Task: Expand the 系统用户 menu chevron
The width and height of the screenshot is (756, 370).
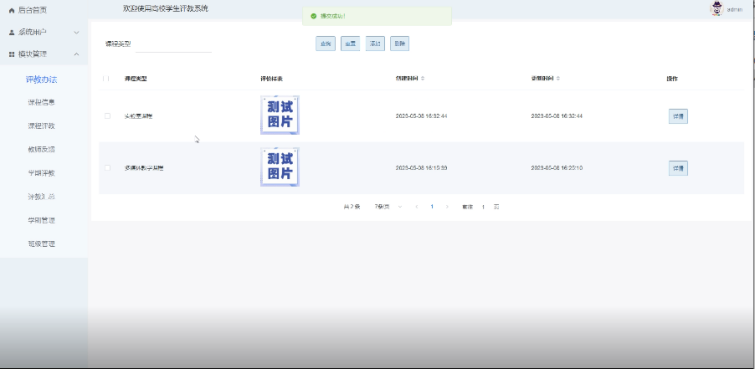Action: point(76,32)
